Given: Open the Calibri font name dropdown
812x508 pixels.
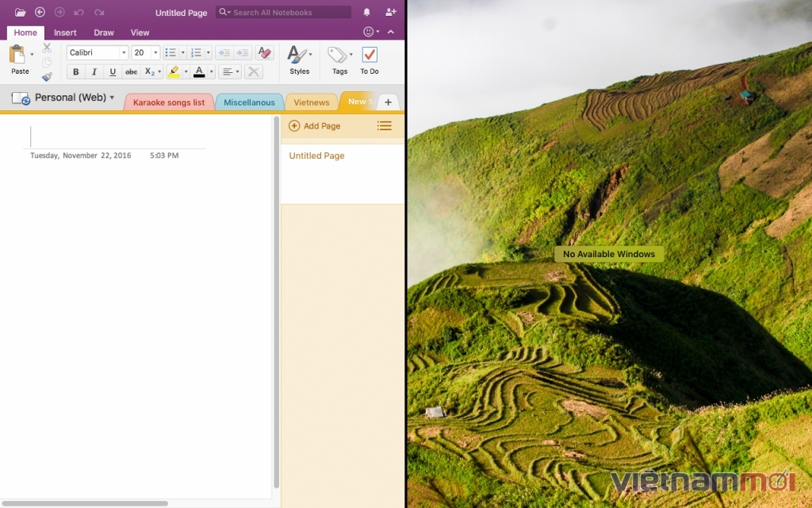Looking at the screenshot, I should 124,52.
